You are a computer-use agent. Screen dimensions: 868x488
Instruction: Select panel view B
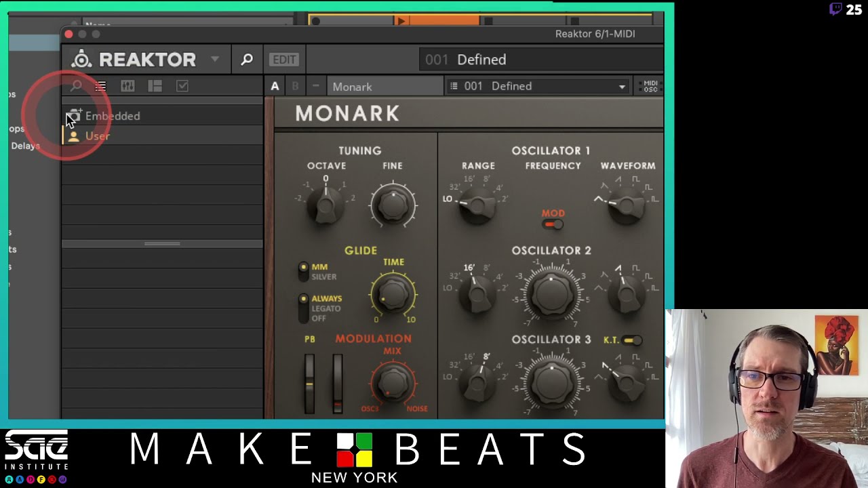click(295, 86)
